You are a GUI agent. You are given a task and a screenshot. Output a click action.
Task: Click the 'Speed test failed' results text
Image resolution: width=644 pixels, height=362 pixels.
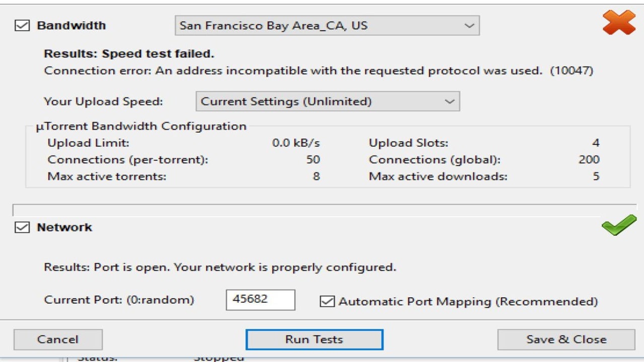(129, 54)
